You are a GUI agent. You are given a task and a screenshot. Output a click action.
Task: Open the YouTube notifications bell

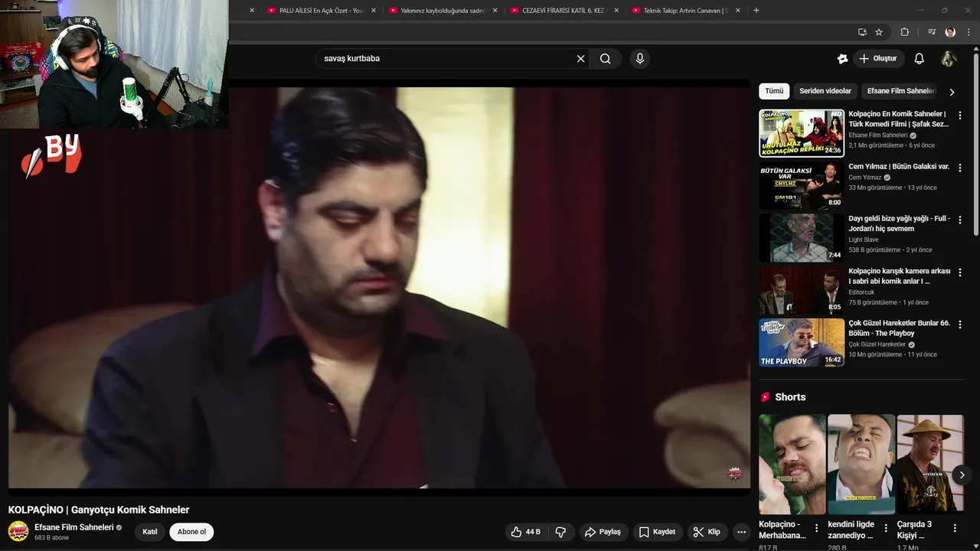tap(919, 59)
